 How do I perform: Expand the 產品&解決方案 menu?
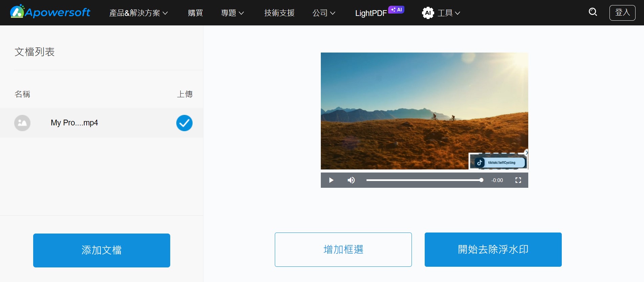(x=138, y=13)
